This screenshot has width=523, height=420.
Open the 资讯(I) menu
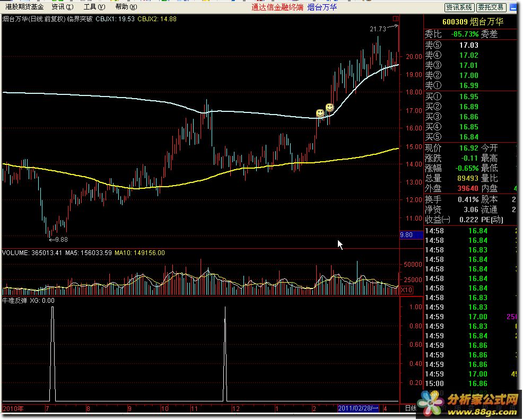[x=63, y=7]
